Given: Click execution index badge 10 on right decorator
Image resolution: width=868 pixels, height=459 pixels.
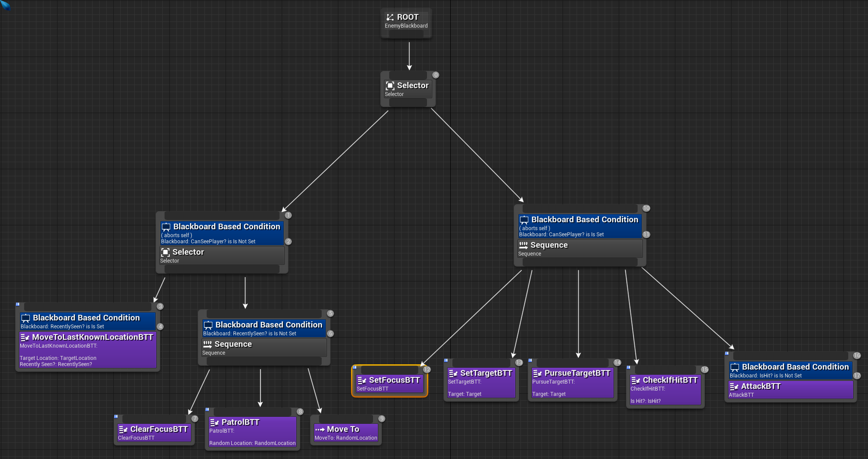Looking at the screenshot, I should pyautogui.click(x=646, y=208).
